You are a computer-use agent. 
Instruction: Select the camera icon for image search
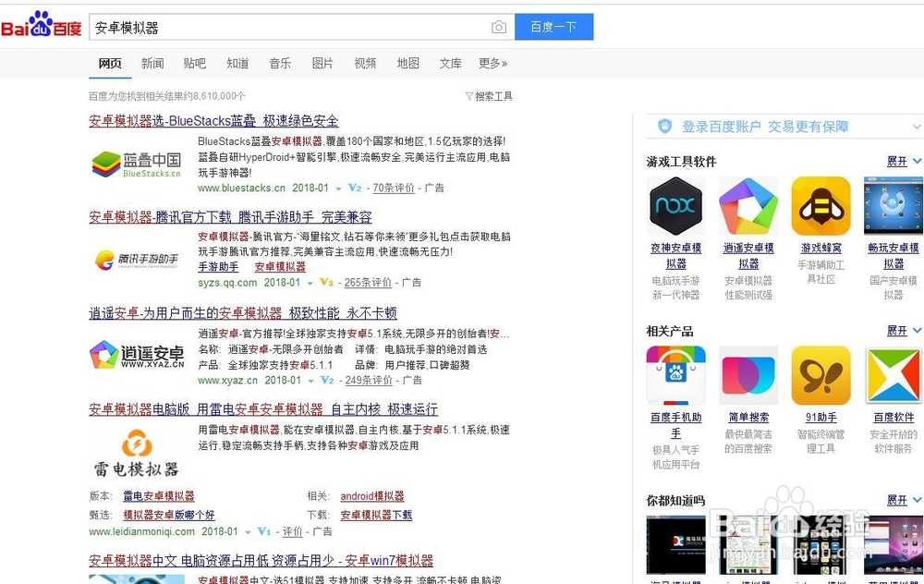pyautogui.click(x=499, y=27)
